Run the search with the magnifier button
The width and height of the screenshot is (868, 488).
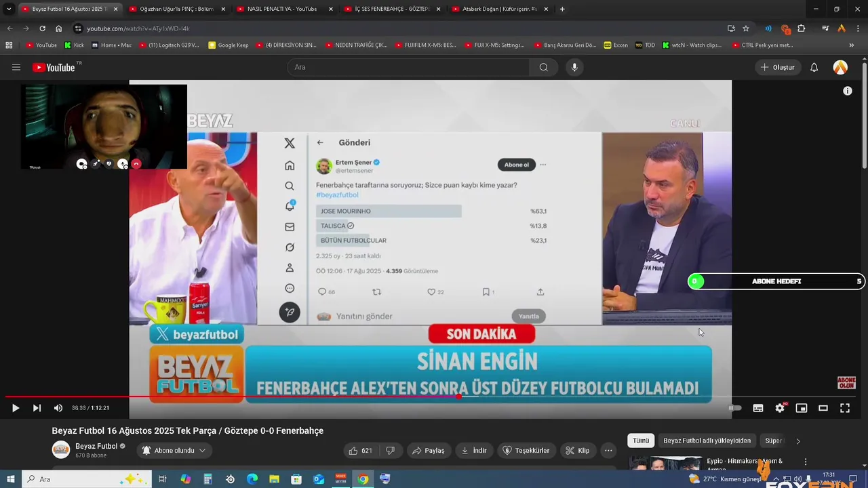tap(543, 67)
